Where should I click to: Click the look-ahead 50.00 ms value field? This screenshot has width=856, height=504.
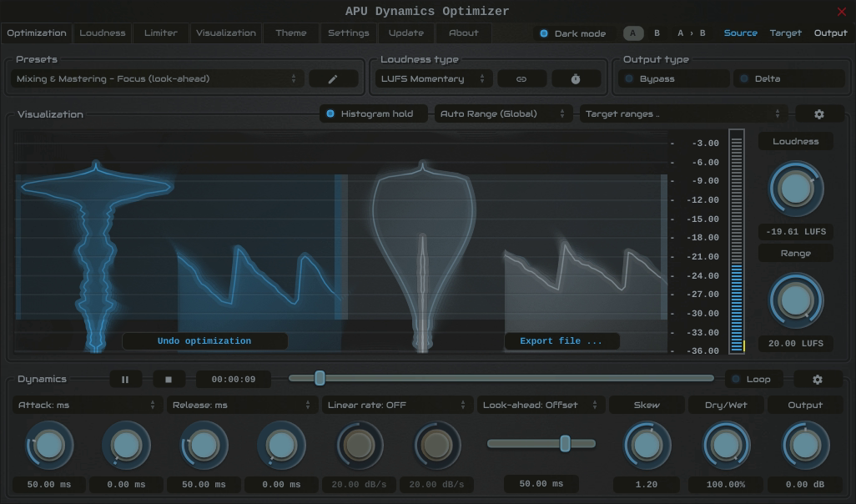(541, 484)
